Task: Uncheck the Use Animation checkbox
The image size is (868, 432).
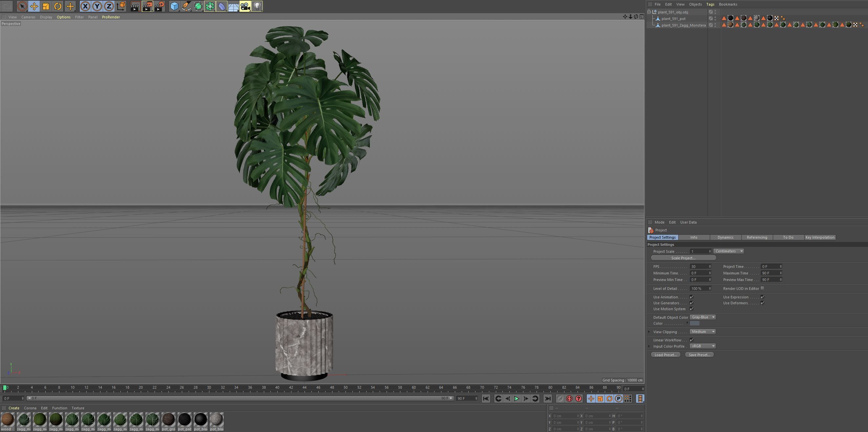Action: click(691, 297)
